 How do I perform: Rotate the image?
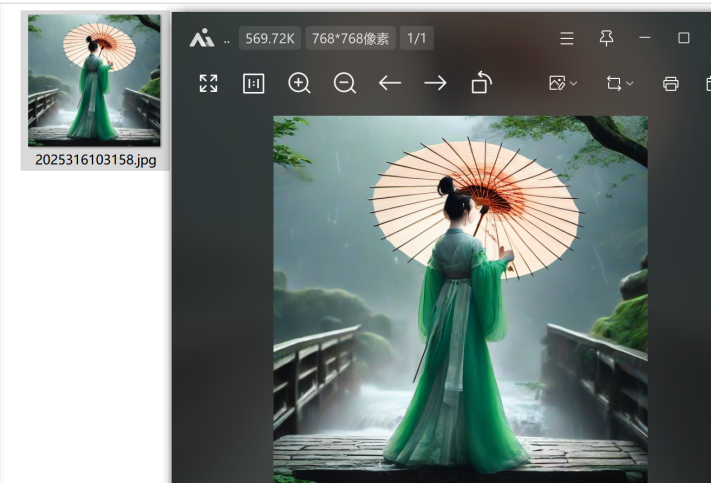481,83
